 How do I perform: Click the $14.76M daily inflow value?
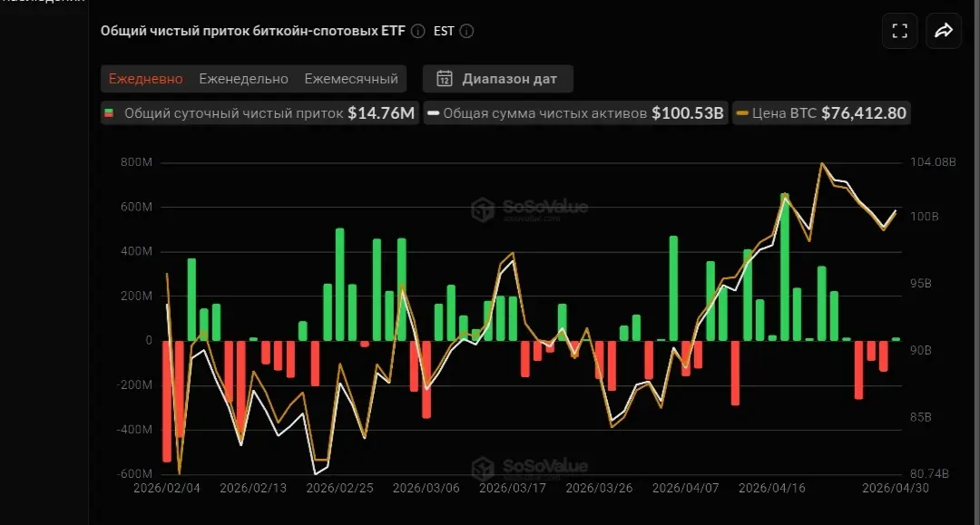click(381, 113)
